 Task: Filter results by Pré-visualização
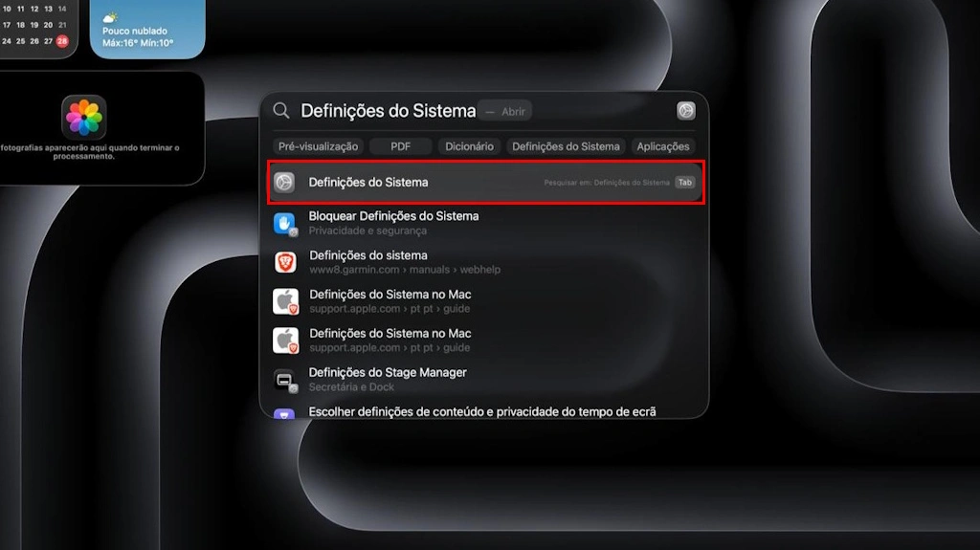[x=318, y=146]
